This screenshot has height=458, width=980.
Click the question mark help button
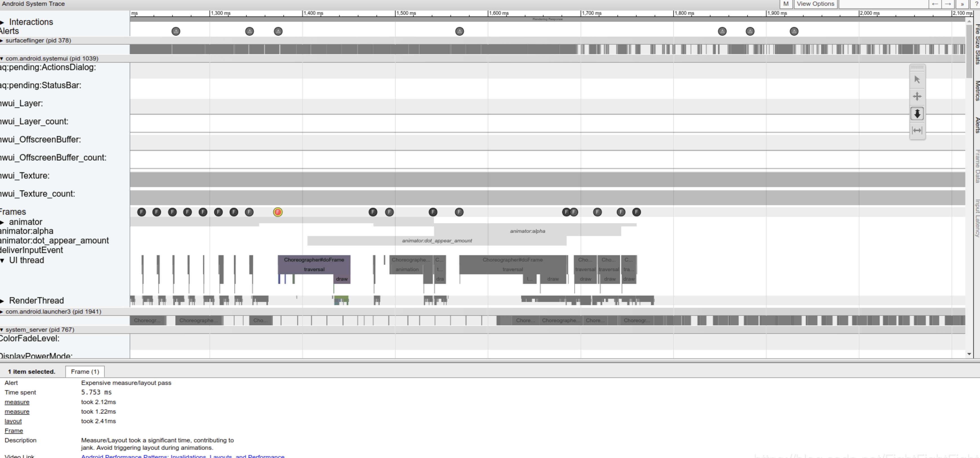(976, 4)
